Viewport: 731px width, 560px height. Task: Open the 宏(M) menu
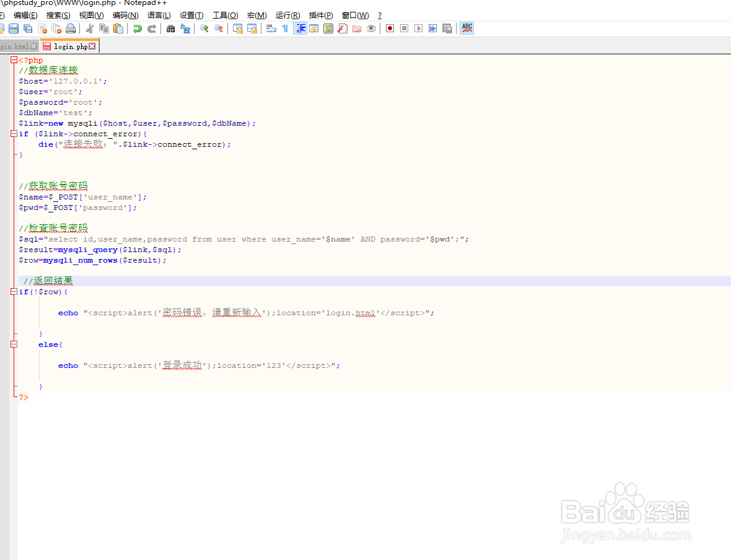coord(257,15)
